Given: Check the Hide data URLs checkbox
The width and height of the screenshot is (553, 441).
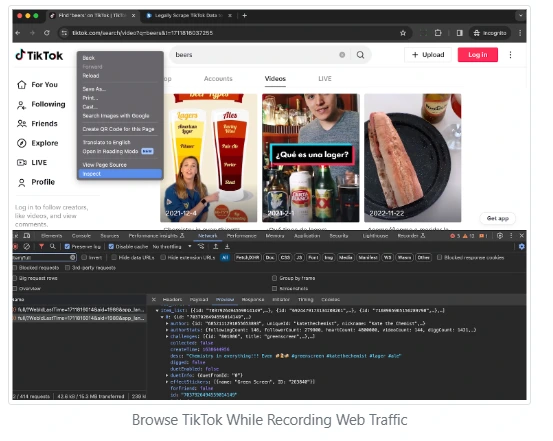Looking at the screenshot, I should (114, 258).
